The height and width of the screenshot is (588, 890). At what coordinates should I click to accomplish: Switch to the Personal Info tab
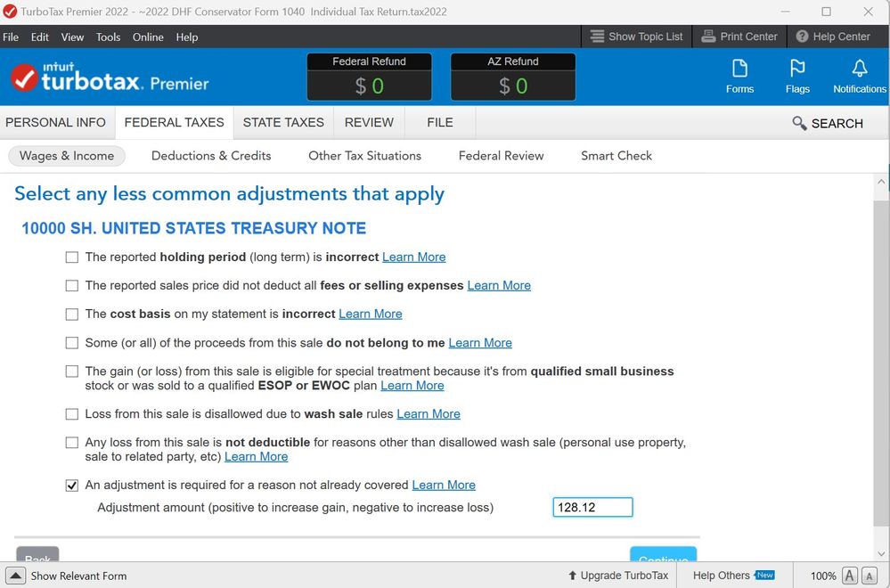coord(55,123)
